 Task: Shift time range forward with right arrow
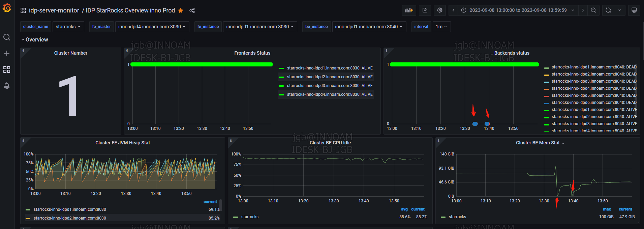tap(583, 10)
